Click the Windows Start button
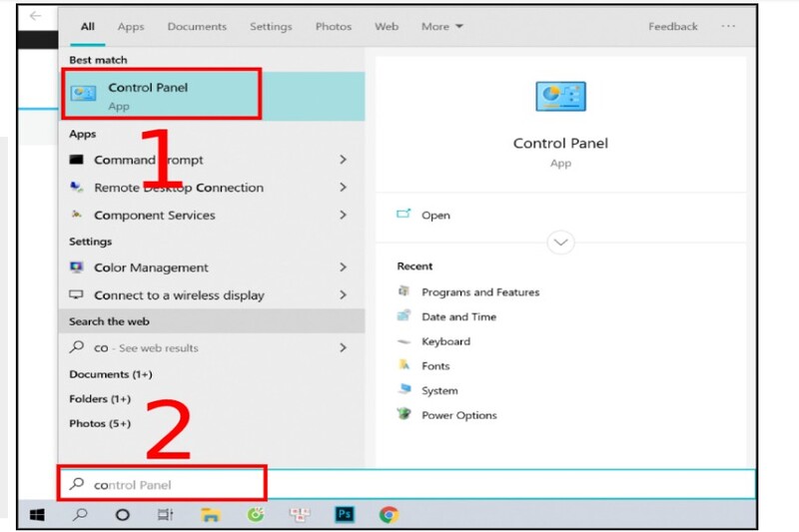This screenshot has width=799, height=532. coord(37,515)
